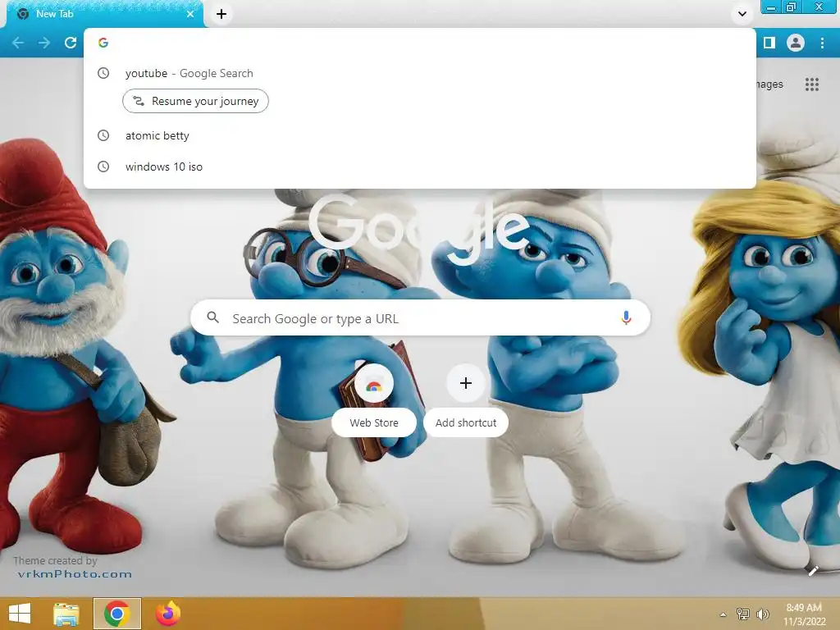Open the Google apps grid
Image resolution: width=840 pixels, height=630 pixels.
811,84
